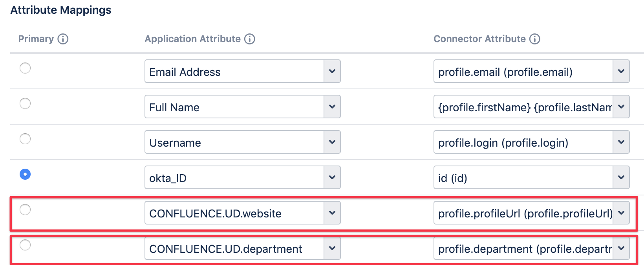
Task: Expand the okta_ID application attribute chevron
Action: pos(332,177)
